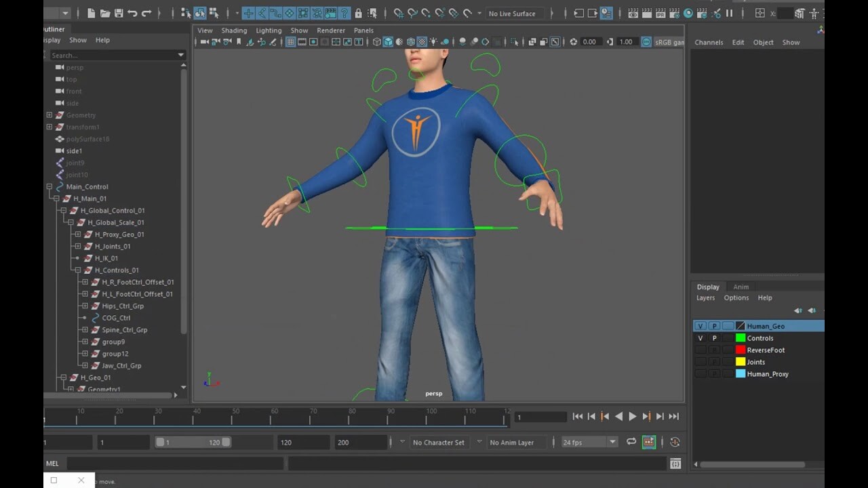Open the Script Editor icon
The image size is (868, 488).
click(675, 464)
